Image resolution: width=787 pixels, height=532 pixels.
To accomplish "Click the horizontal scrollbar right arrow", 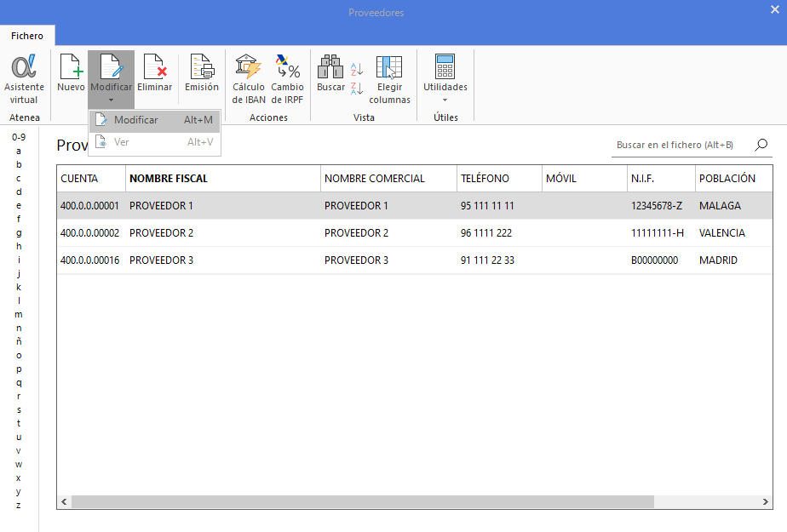I will [765, 501].
